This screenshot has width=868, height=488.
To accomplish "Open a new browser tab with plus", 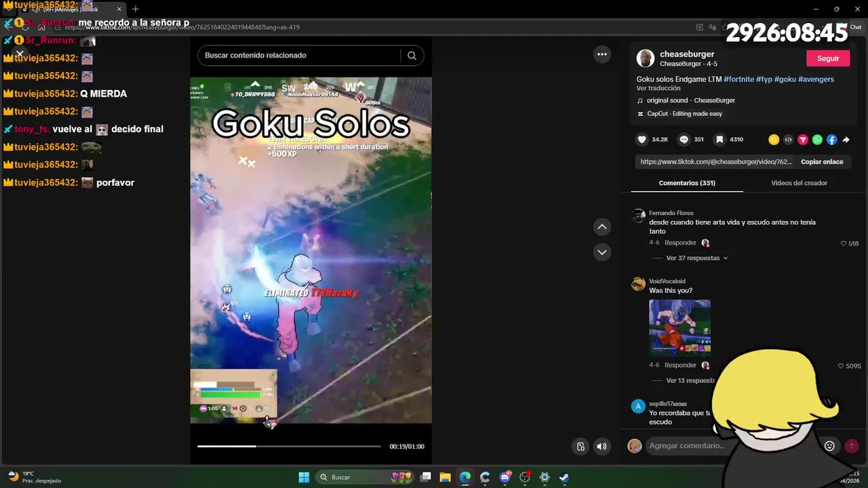I will [x=136, y=9].
